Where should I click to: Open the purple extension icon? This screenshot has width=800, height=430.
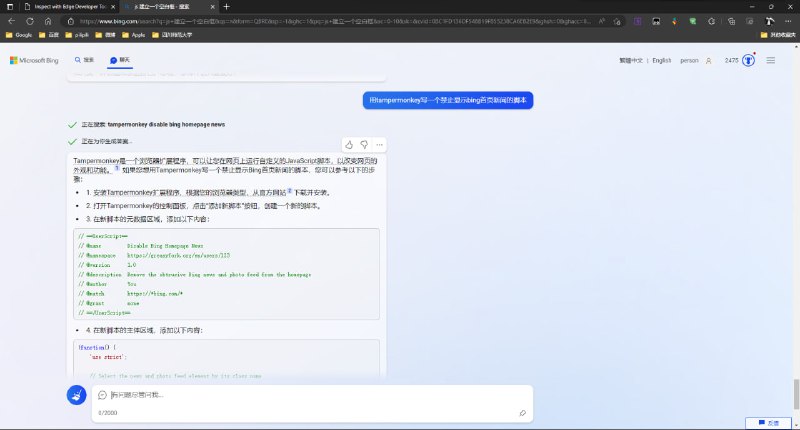[638, 21]
